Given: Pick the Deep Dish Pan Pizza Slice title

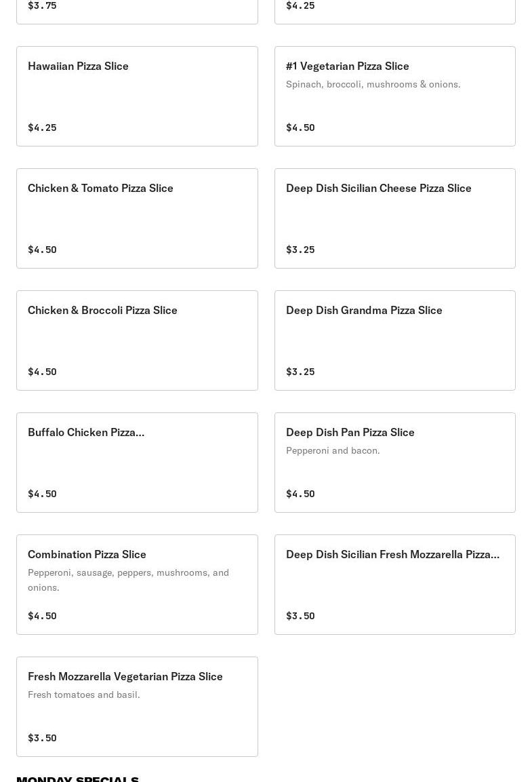Looking at the screenshot, I should (x=350, y=432).
